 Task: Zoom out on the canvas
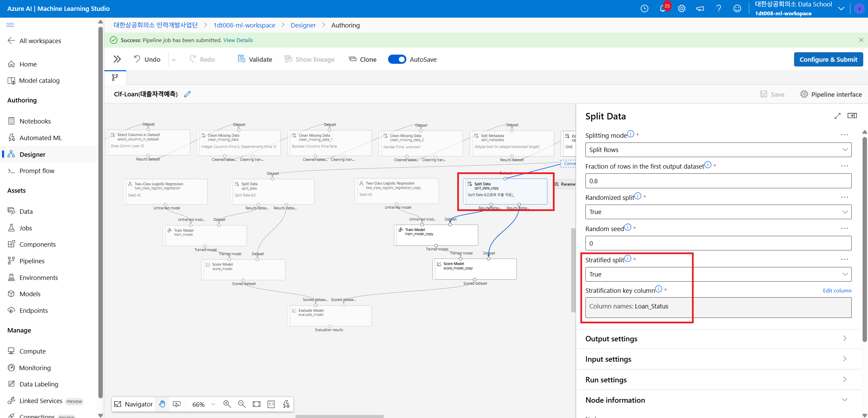click(242, 404)
